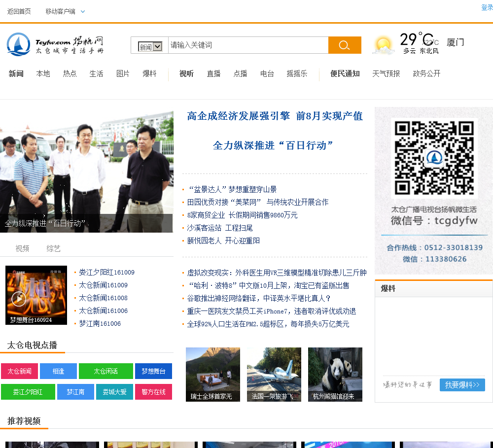
Task: Click the sunny cloud weather icon
Action: [383, 45]
